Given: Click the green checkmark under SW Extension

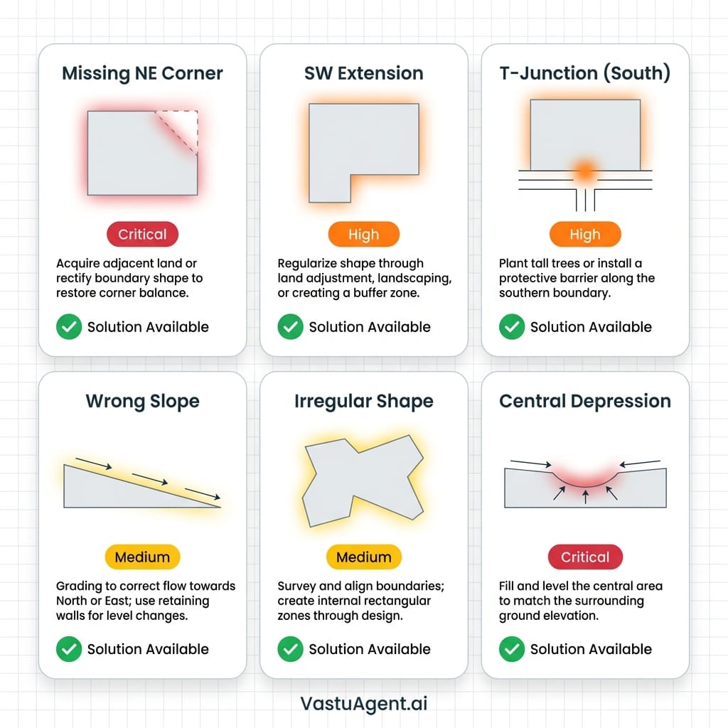Looking at the screenshot, I should click(x=290, y=327).
